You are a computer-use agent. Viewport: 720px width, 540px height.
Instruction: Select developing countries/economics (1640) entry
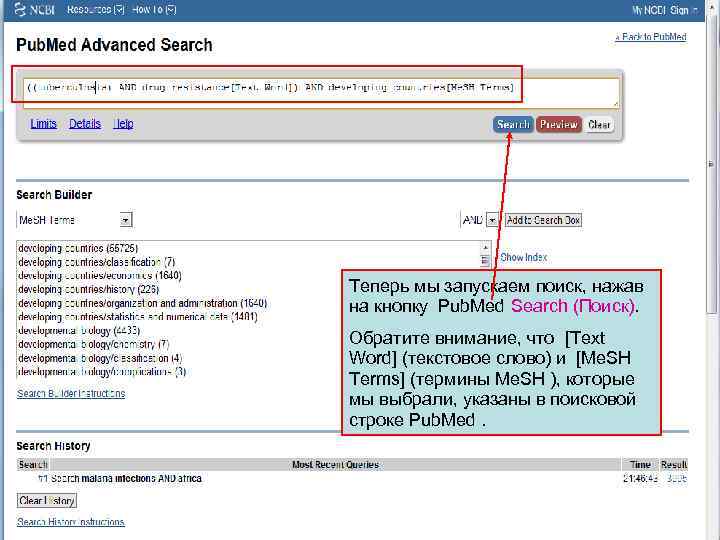[x=100, y=276]
